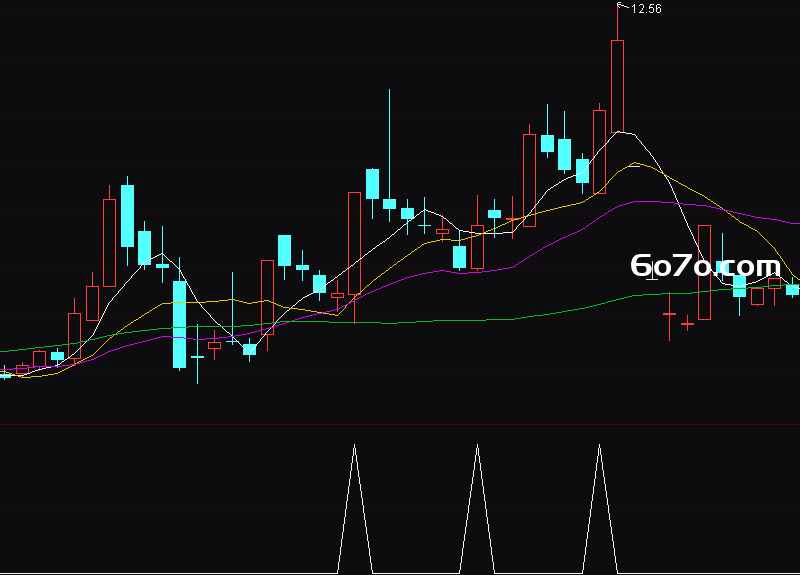Select the cyan candle with the longest upper wick

pos(389,204)
